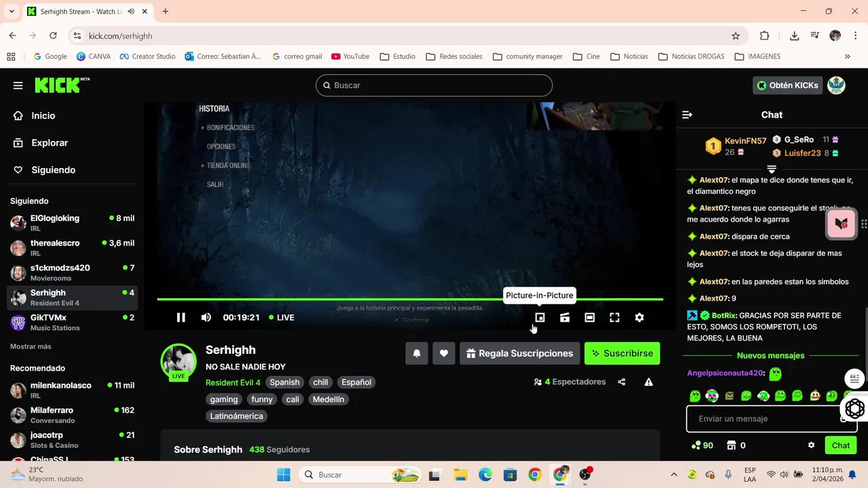Open the Noticias bookmark folder
The image size is (868, 488).
coord(629,56)
